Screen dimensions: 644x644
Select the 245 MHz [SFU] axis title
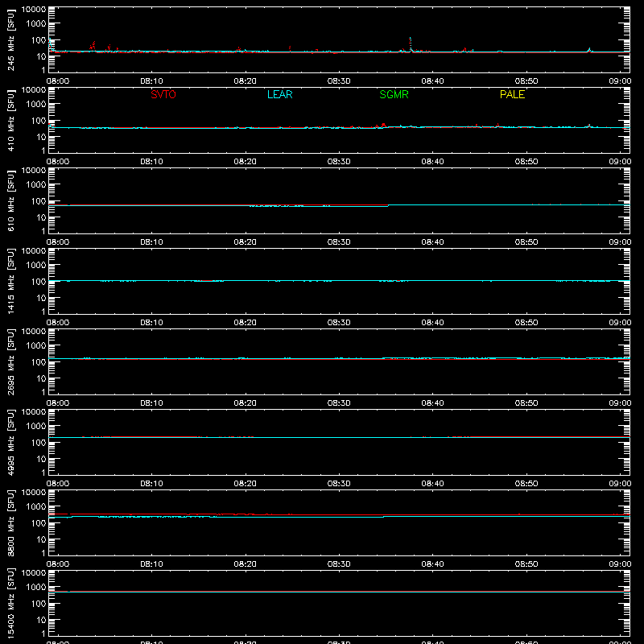(x=10, y=39)
